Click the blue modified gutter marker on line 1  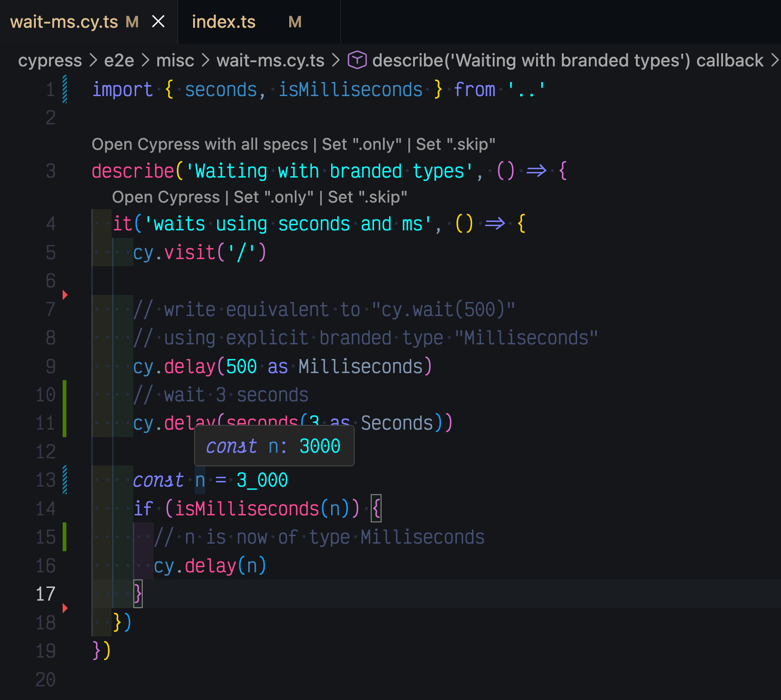[65, 89]
